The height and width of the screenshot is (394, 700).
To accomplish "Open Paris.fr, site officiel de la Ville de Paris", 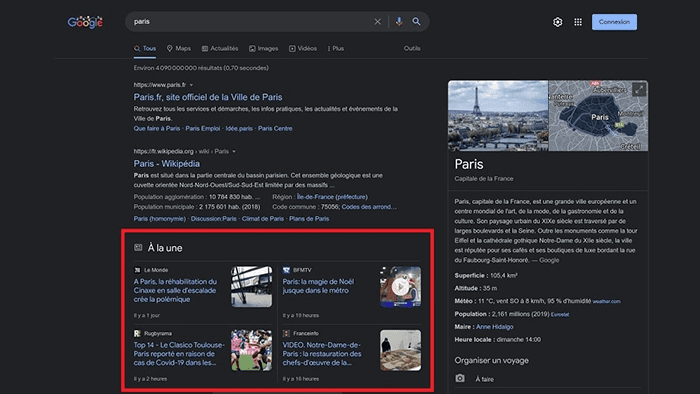I will (208, 97).
